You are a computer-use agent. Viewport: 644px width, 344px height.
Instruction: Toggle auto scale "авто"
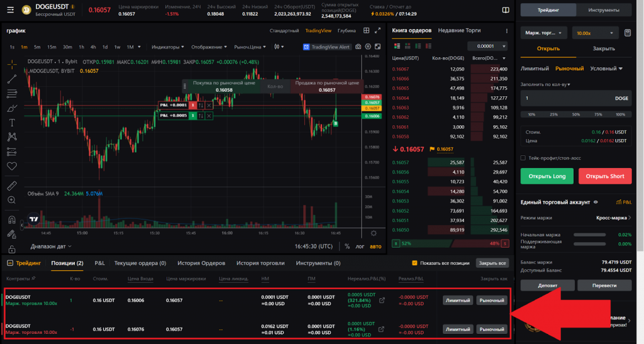point(375,247)
